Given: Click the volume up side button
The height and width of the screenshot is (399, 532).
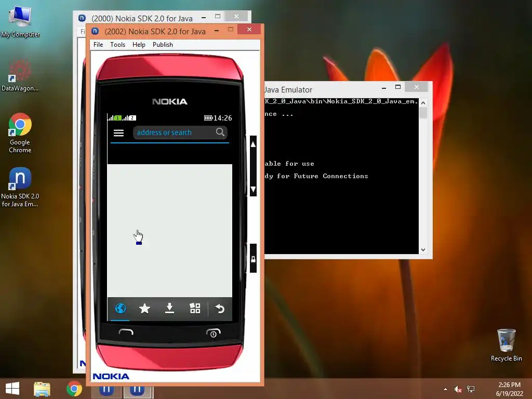Looking at the screenshot, I should click(x=253, y=144).
